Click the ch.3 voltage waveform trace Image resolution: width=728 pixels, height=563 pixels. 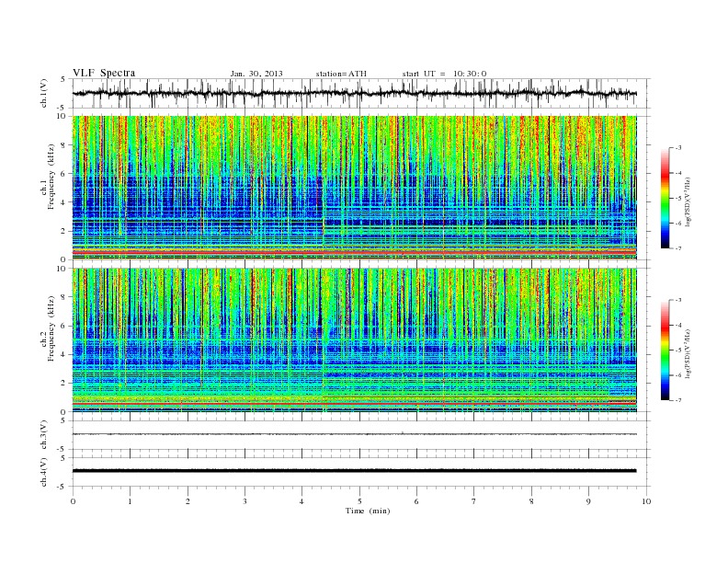(x=355, y=434)
